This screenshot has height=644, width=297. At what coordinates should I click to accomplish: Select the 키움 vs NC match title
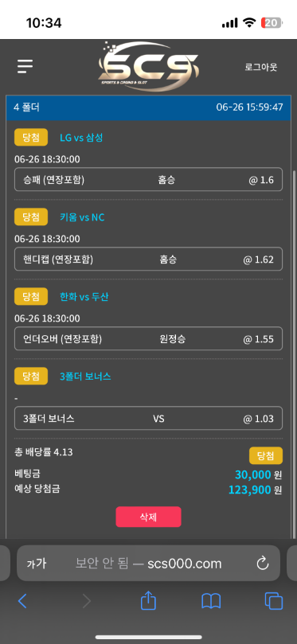click(x=82, y=217)
